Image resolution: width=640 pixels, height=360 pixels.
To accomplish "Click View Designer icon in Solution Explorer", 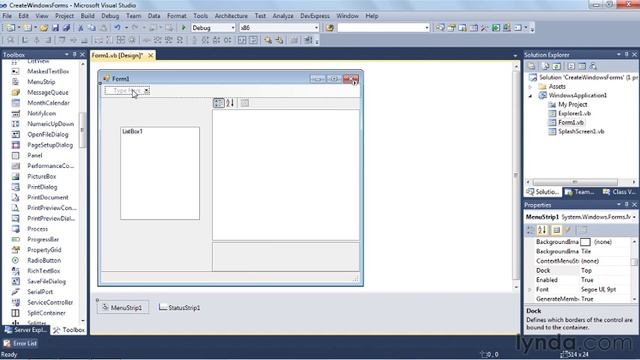I will (582, 66).
